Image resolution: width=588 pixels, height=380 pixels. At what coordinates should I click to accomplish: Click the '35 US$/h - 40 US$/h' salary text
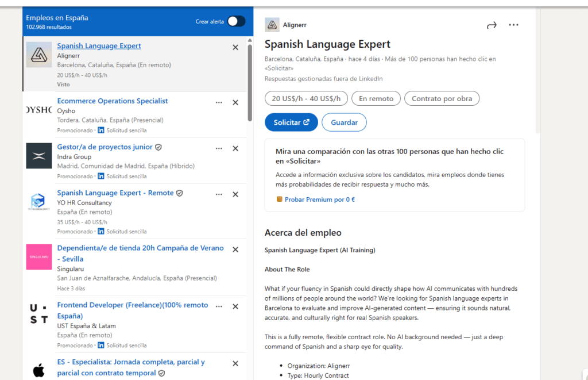(82, 222)
